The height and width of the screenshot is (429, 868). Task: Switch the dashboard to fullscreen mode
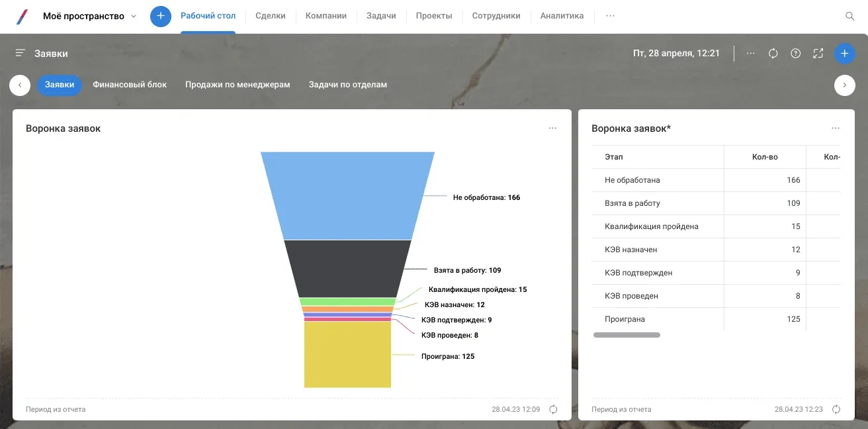[x=818, y=53]
